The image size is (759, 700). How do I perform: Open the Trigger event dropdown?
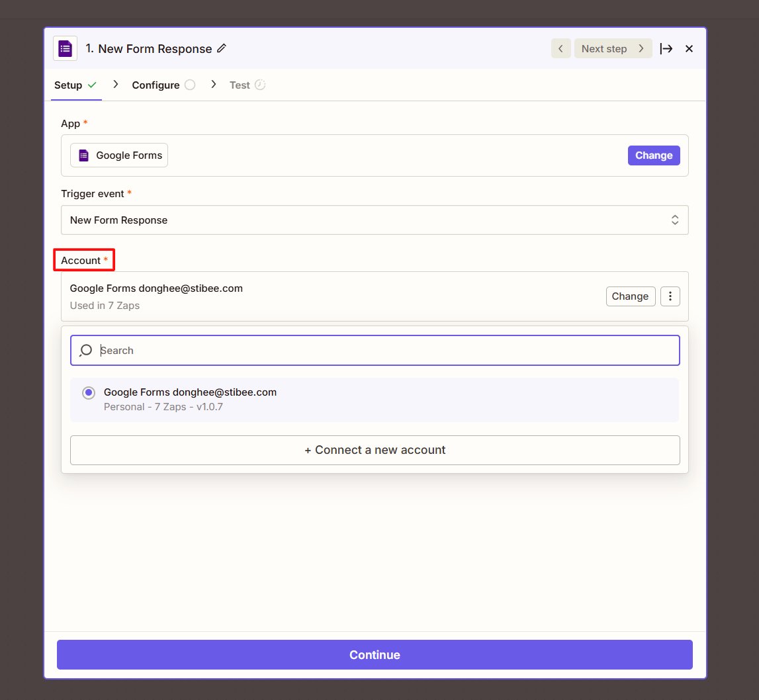pos(375,220)
